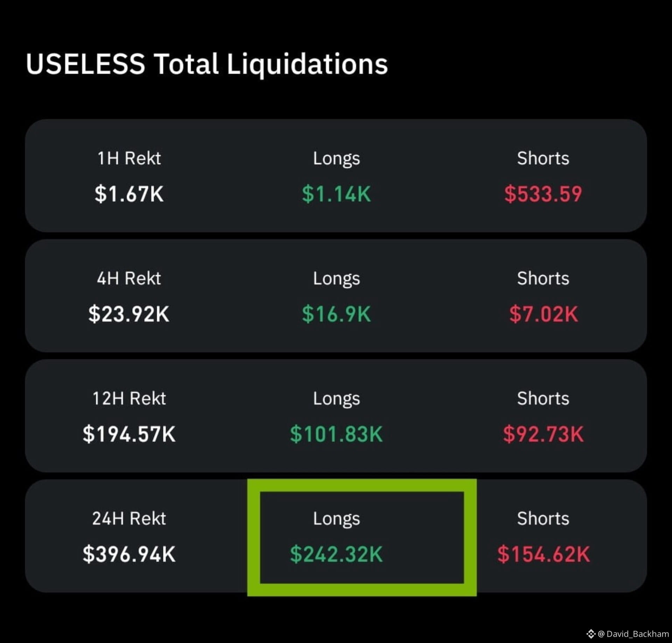Click the 24H Rekt $396.94K total
Image resolution: width=672 pixels, height=643 pixels.
pos(129,554)
